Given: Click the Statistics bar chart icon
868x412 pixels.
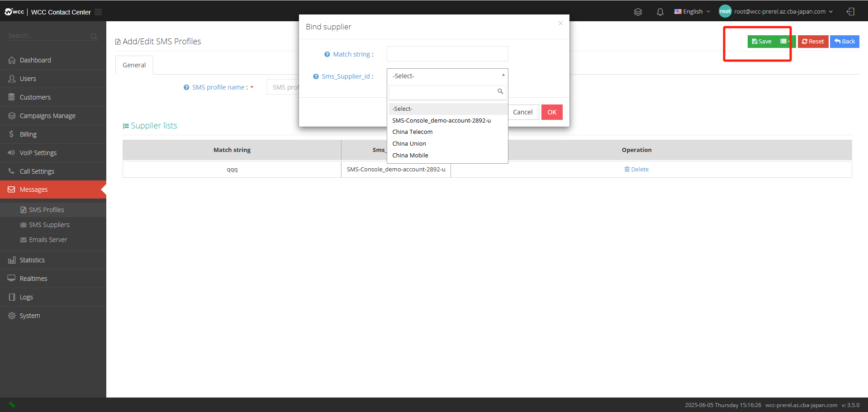Looking at the screenshot, I should 12,260.
